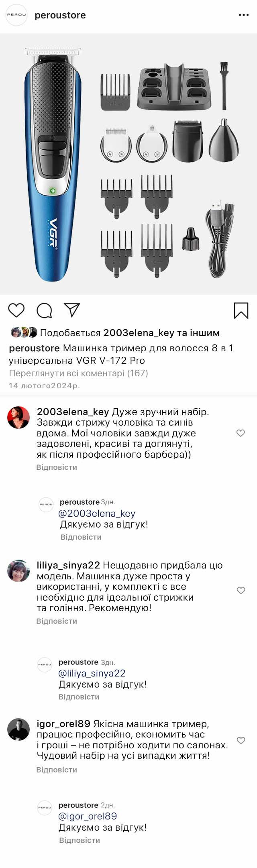Viewport: 257px width, 868px height.
Task: Like the comment by igor_orel89
Action: [x=241, y=741]
